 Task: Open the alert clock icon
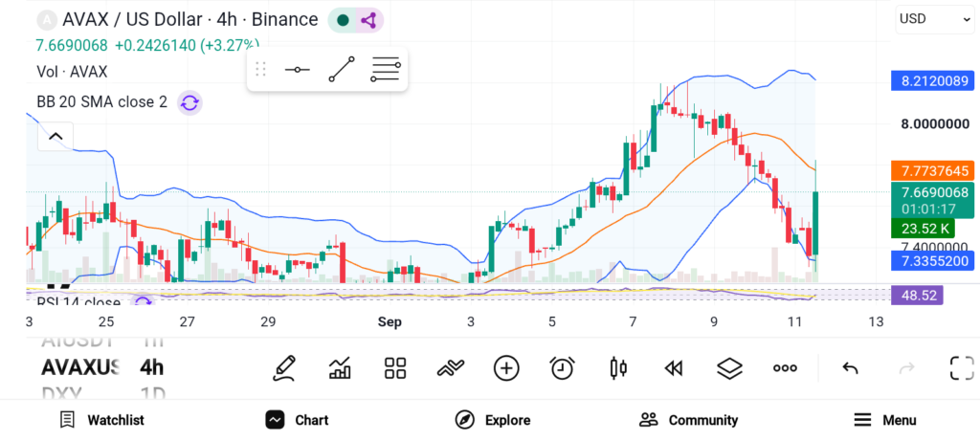[563, 368]
